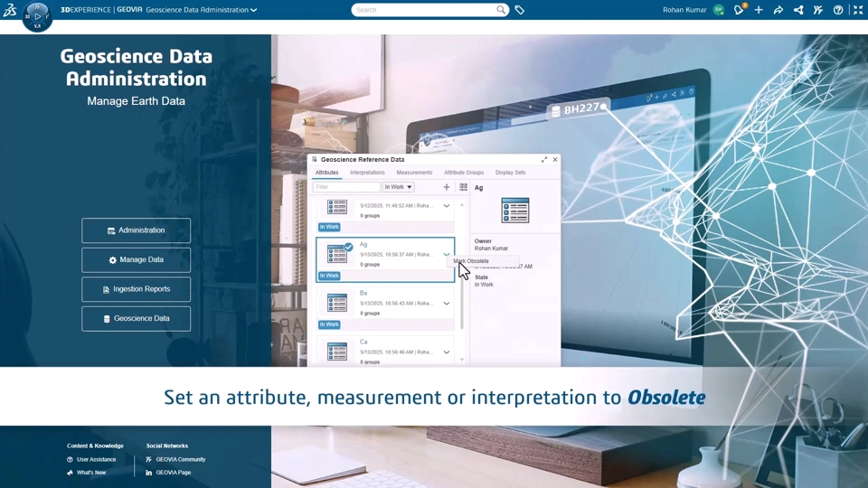Click the top Search field

(x=424, y=10)
